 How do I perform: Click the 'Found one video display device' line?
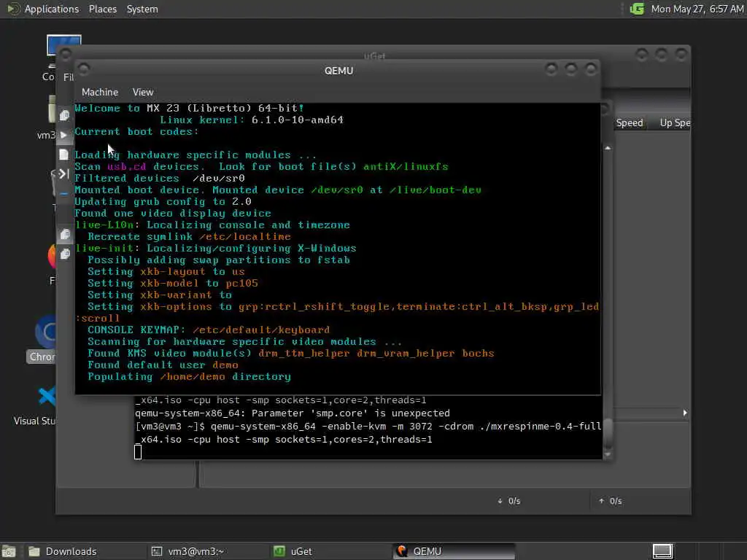[173, 214]
